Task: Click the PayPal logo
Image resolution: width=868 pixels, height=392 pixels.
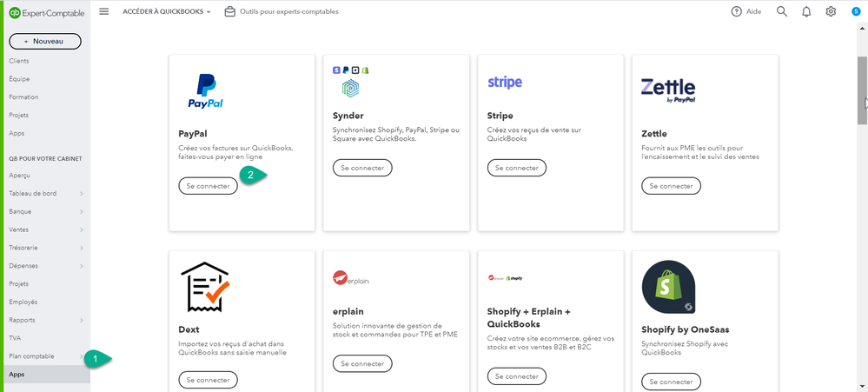Action: click(x=206, y=90)
